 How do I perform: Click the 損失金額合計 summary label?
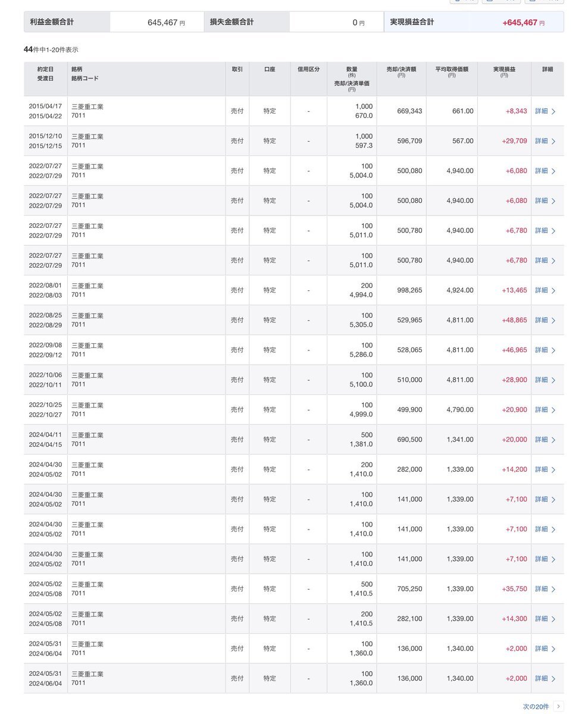pyautogui.click(x=232, y=22)
